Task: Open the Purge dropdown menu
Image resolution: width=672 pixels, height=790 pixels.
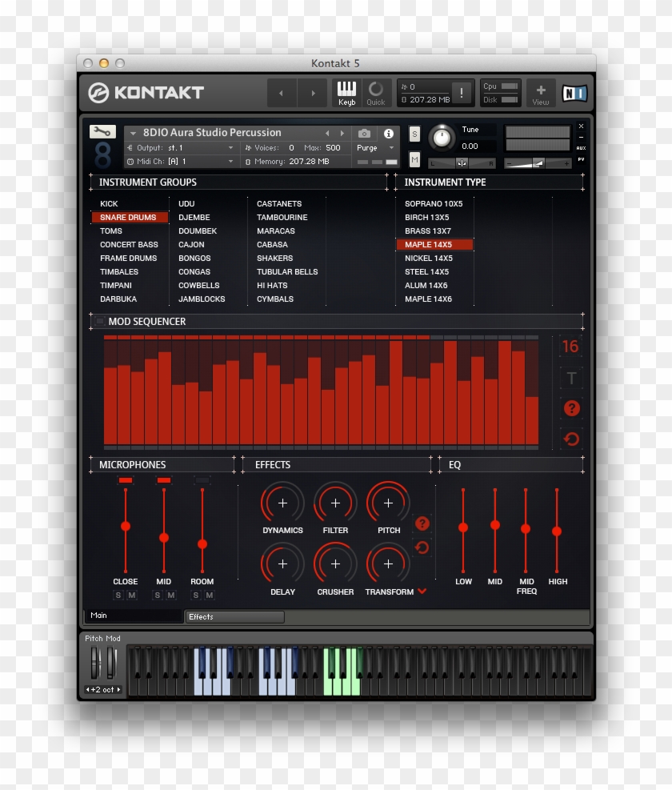Action: [375, 147]
